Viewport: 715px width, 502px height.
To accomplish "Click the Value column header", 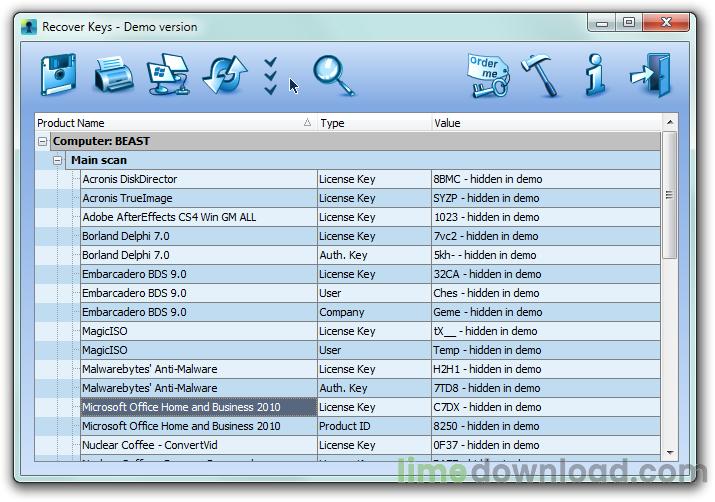I will tap(546, 123).
